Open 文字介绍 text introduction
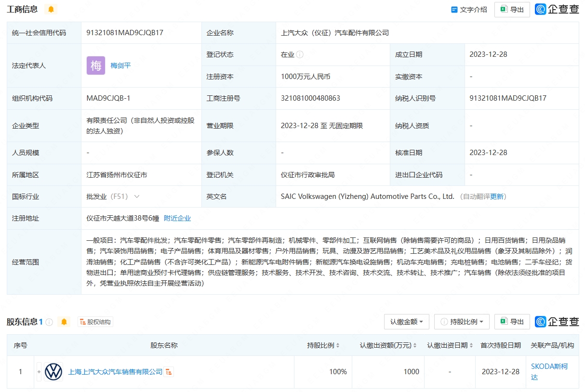Viewport: 585px width, 392px height. click(469, 10)
